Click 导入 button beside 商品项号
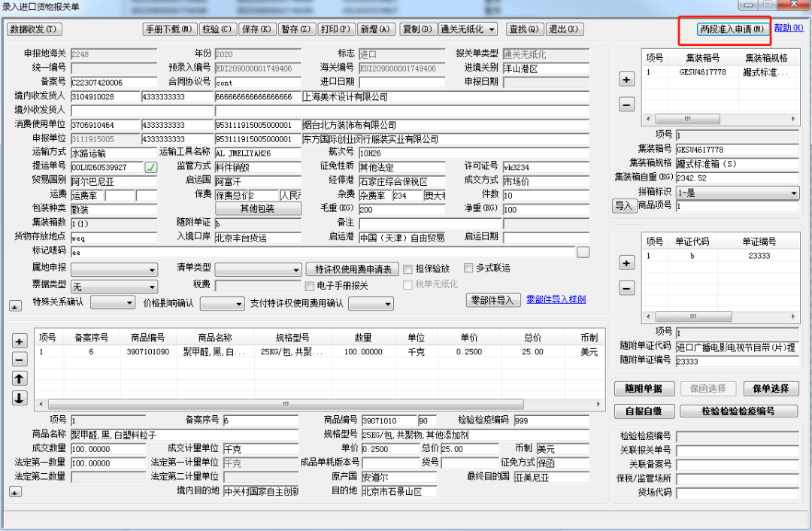 [623, 205]
